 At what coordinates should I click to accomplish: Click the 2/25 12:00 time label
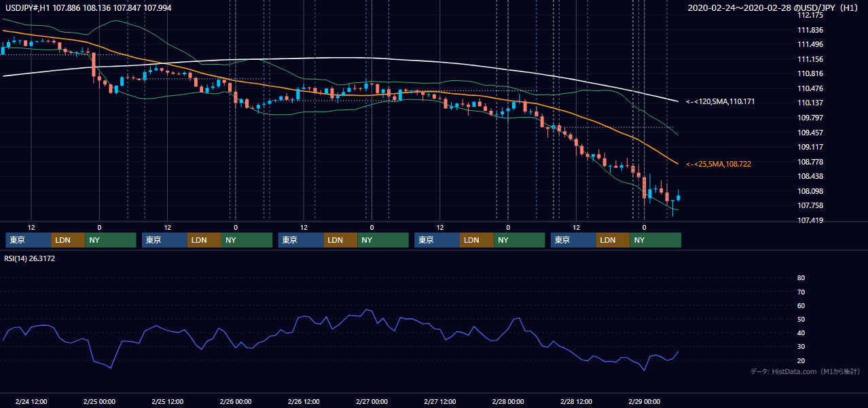167,402
